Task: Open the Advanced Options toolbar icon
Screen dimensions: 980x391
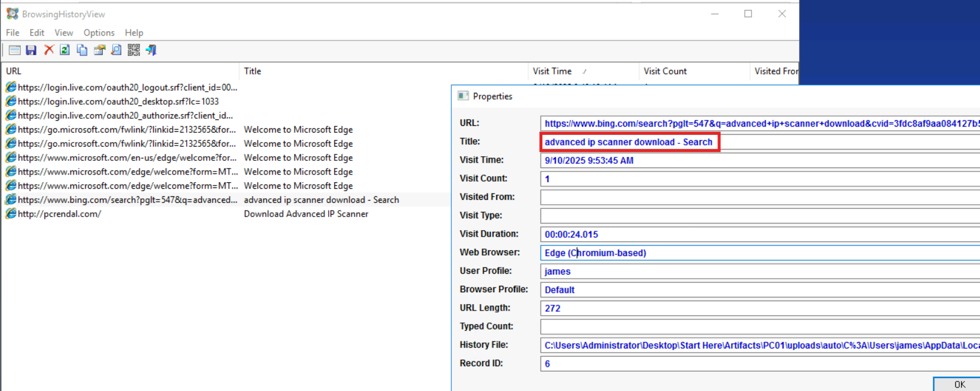Action: coord(15,50)
